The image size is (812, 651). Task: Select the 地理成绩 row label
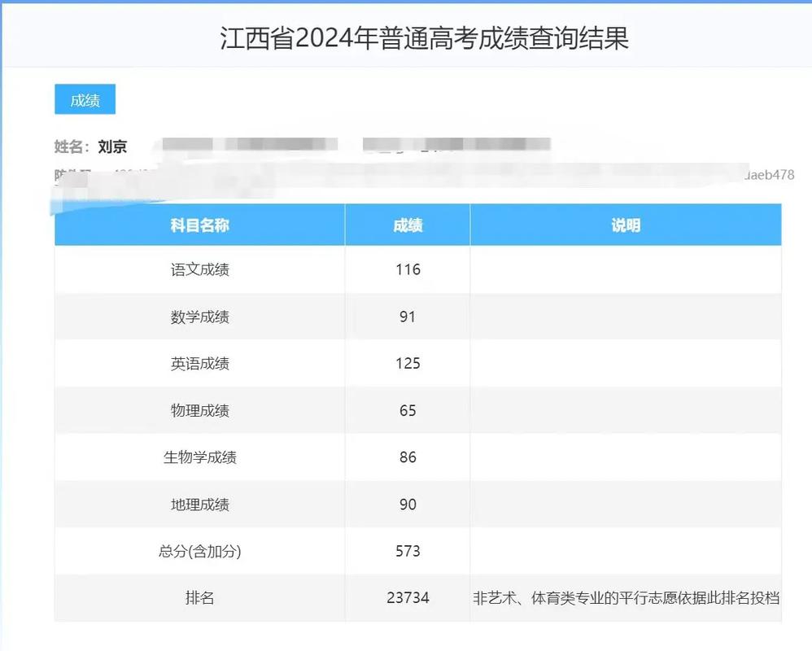[200, 504]
